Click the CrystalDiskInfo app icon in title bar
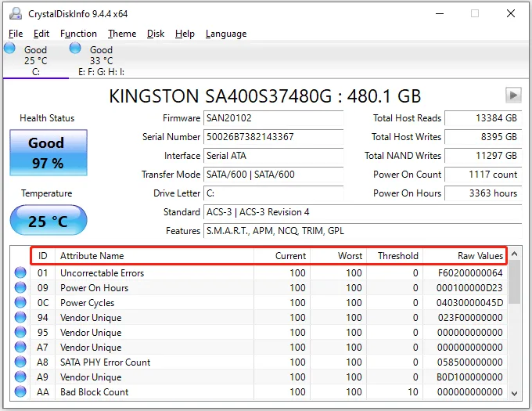Screen dimensions: 532x411 [16, 13]
